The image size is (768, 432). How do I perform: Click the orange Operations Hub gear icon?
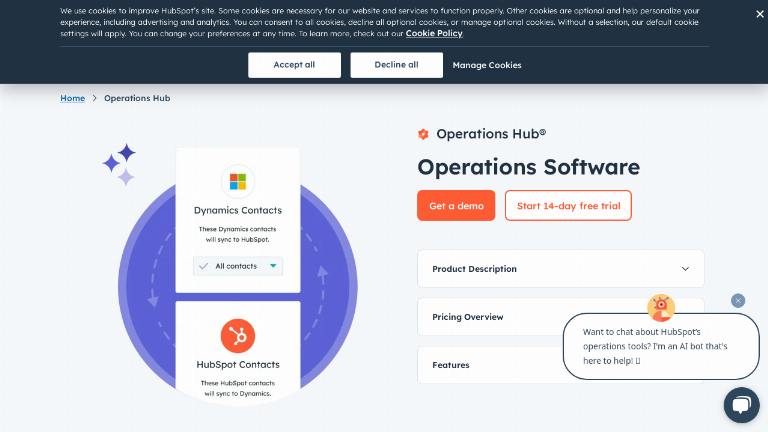[423, 134]
